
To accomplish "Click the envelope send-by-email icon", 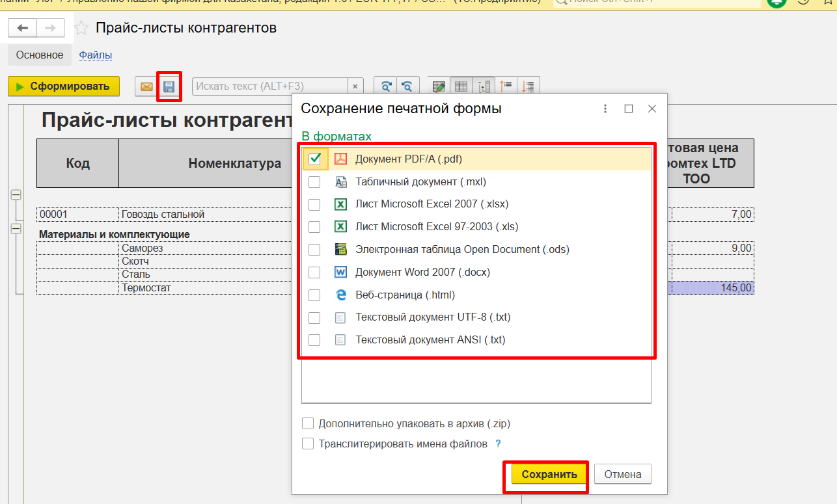I will pyautogui.click(x=146, y=86).
